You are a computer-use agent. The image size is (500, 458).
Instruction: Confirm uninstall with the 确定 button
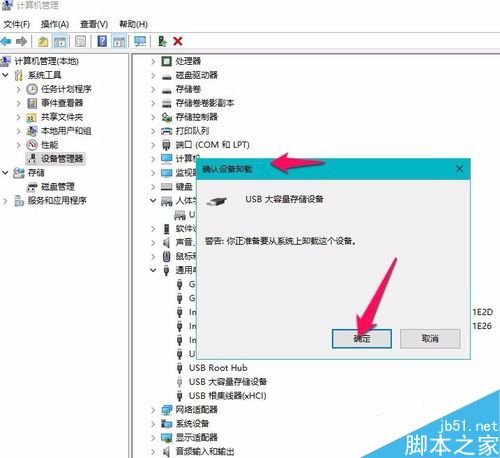tap(362, 339)
